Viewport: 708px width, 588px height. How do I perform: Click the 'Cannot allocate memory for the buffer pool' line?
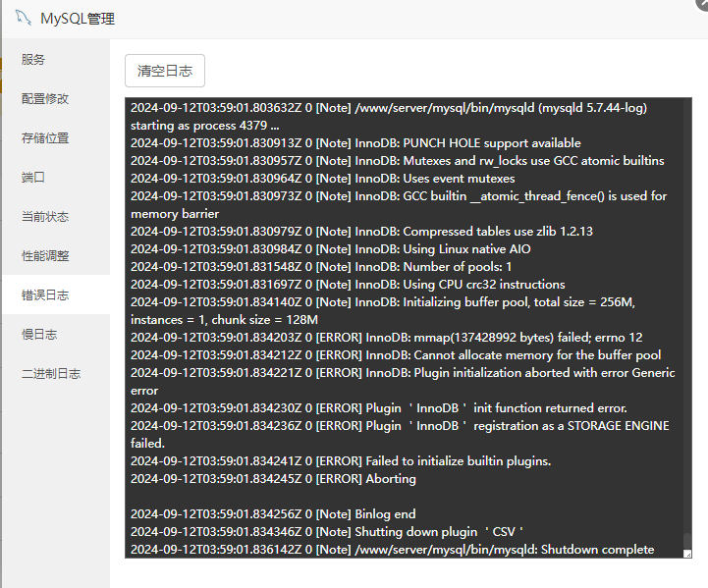396,355
